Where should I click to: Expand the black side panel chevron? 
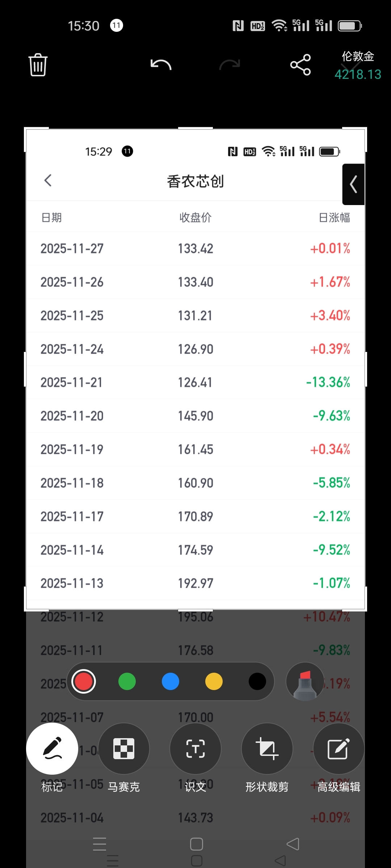click(x=353, y=184)
